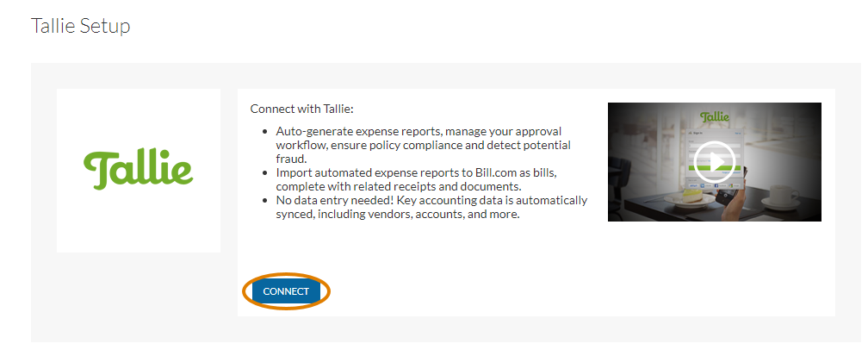Screen dimensions: 868x356
Task: Select the Google icon in the video preview
Action: pos(731,186)
